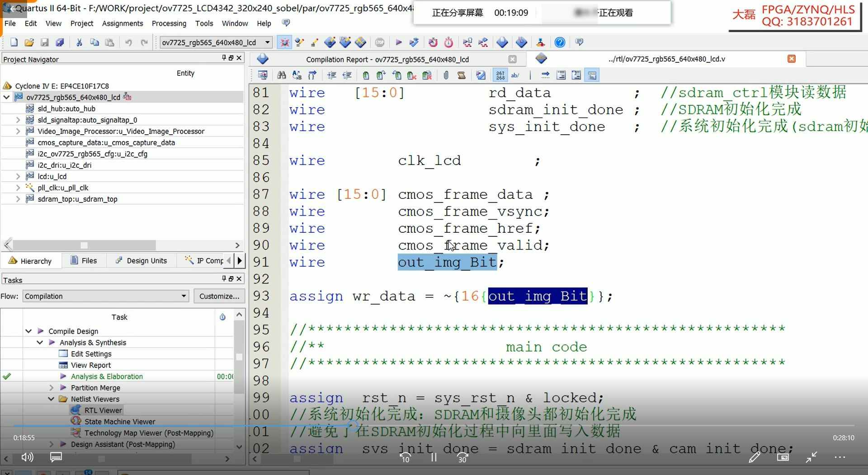Open the Tools menu
The width and height of the screenshot is (868, 475).
[204, 24]
